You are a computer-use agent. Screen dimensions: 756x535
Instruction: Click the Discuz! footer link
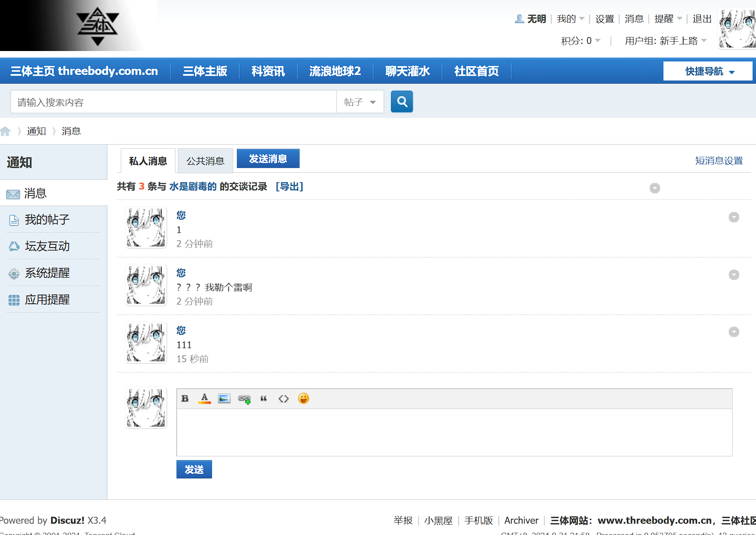(67, 520)
